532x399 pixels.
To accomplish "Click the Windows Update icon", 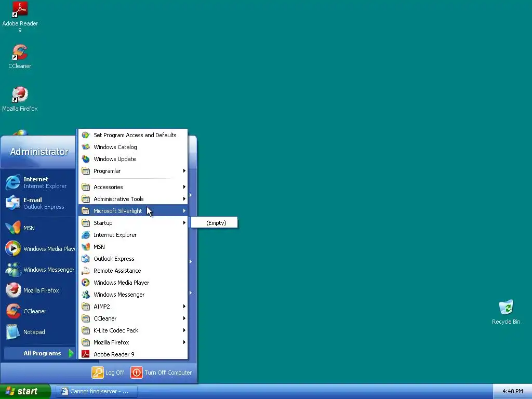I will click(x=86, y=159).
